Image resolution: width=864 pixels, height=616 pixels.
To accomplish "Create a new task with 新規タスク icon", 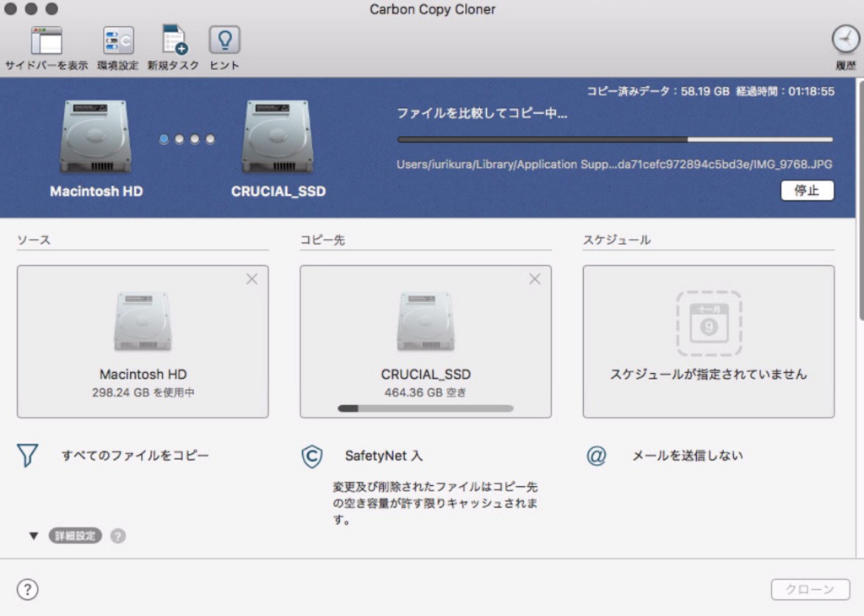I will click(174, 41).
